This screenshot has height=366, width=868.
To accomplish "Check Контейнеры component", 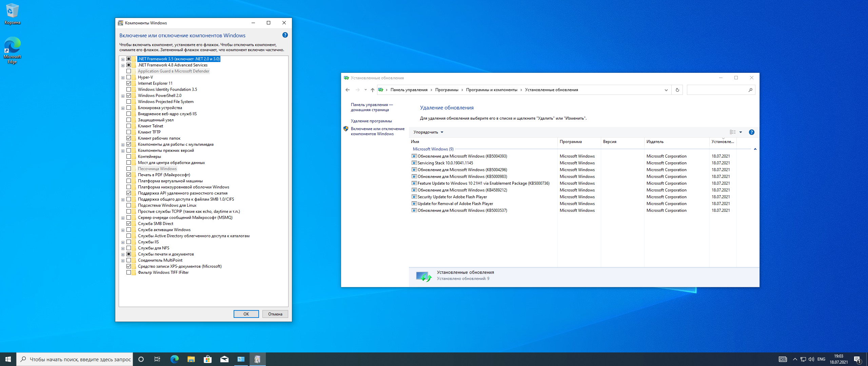I will tap(129, 157).
